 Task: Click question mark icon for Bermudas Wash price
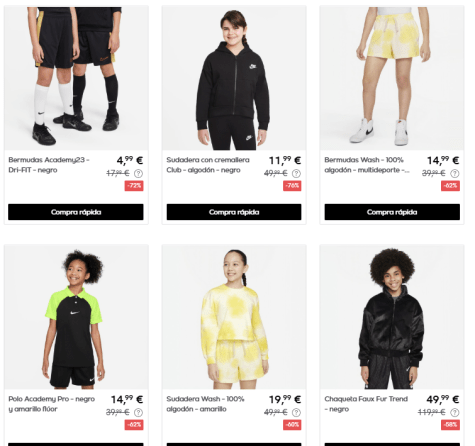(x=454, y=173)
